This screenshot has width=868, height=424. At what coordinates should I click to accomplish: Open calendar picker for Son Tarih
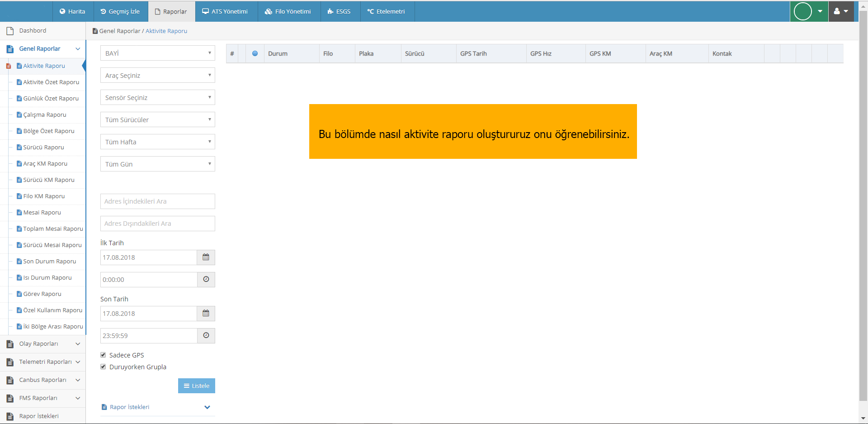[206, 314]
